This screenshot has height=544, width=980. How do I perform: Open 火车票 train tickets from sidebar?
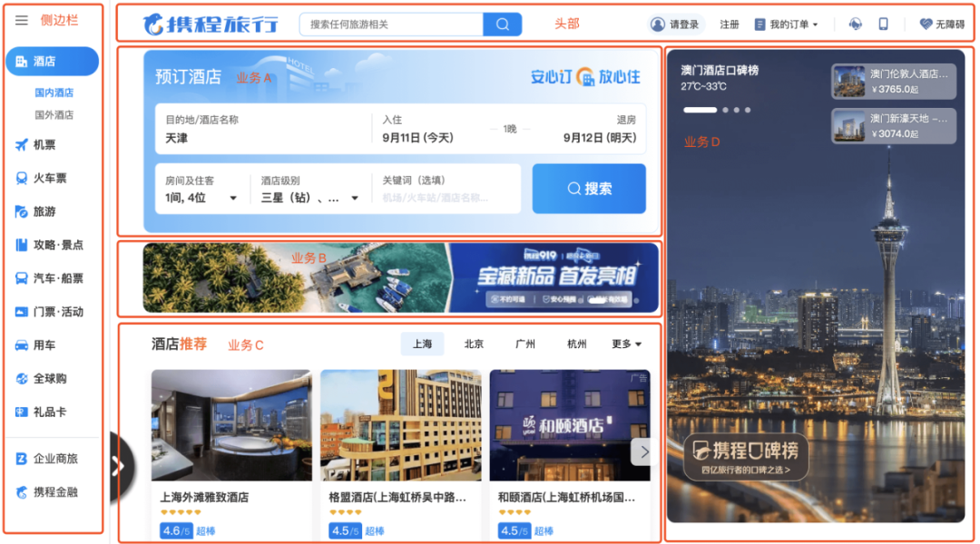coord(41,178)
